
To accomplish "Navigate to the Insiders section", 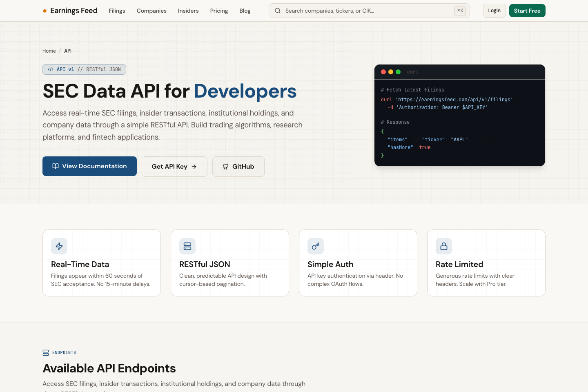I will (188, 11).
